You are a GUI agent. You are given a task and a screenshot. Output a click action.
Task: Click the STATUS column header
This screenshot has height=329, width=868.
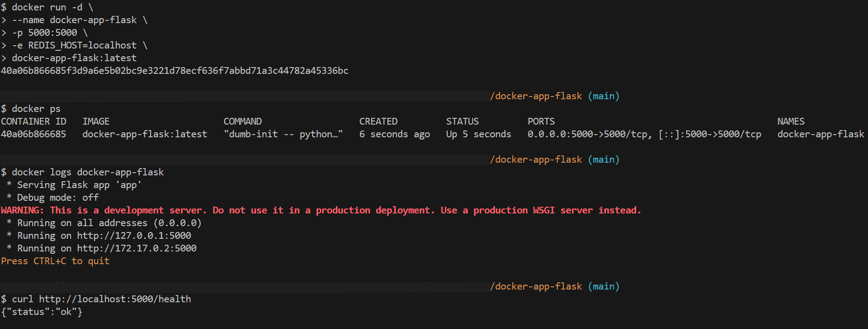coord(463,121)
